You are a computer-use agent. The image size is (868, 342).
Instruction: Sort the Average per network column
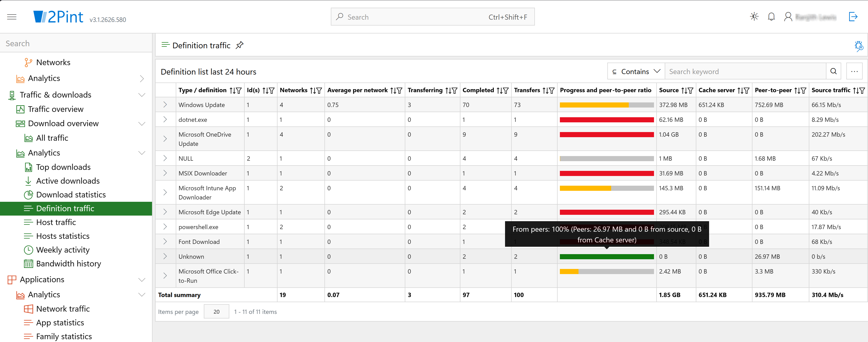[393, 90]
